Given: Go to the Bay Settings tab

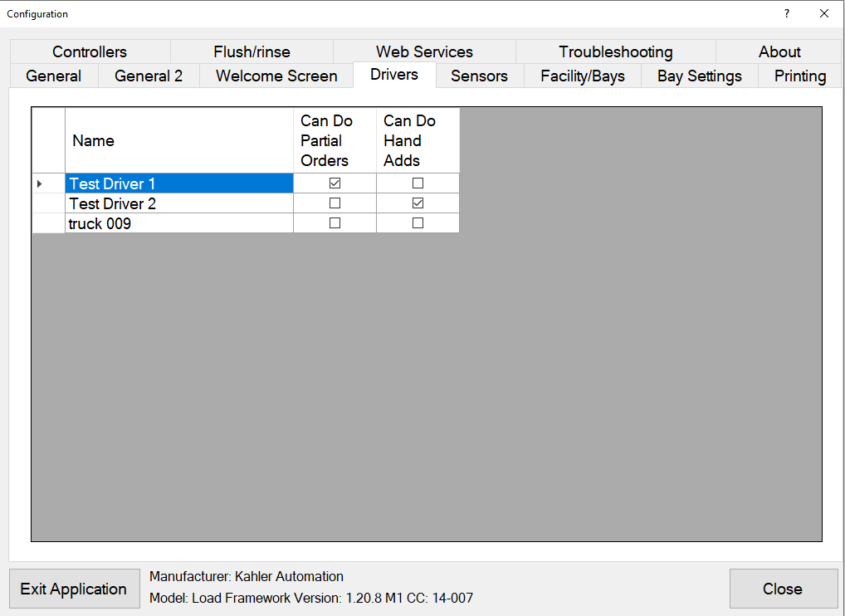Looking at the screenshot, I should [699, 76].
